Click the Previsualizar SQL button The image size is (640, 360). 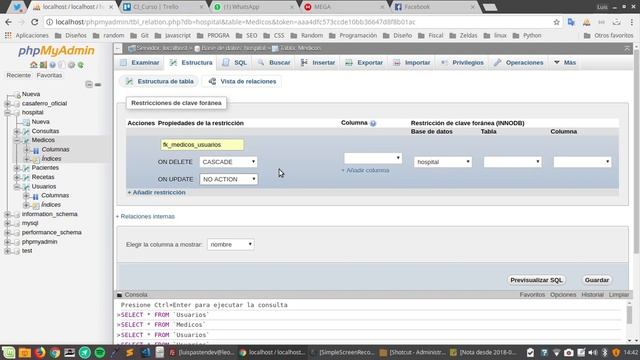tap(536, 280)
